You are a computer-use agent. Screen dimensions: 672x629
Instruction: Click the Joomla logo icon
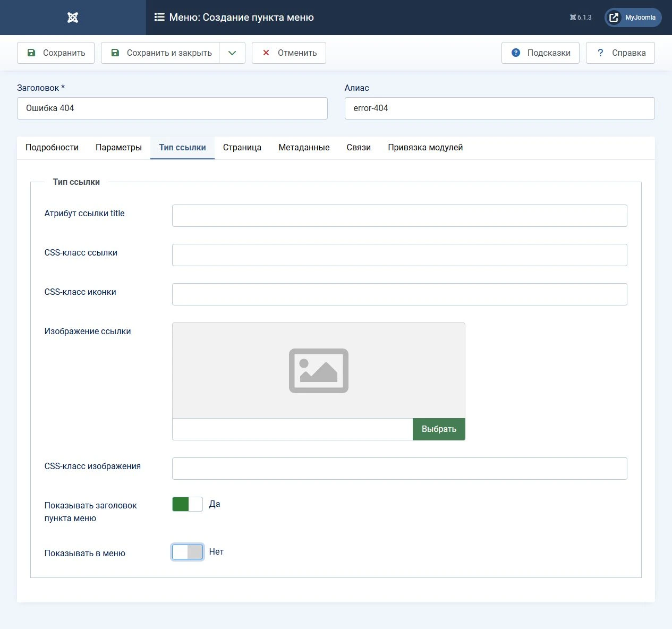point(73,18)
